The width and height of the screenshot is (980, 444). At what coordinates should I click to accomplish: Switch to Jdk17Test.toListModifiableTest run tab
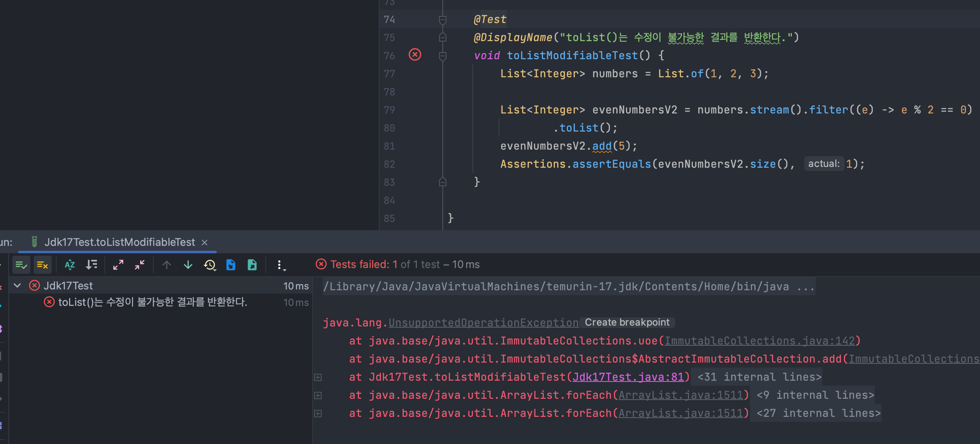(119, 243)
